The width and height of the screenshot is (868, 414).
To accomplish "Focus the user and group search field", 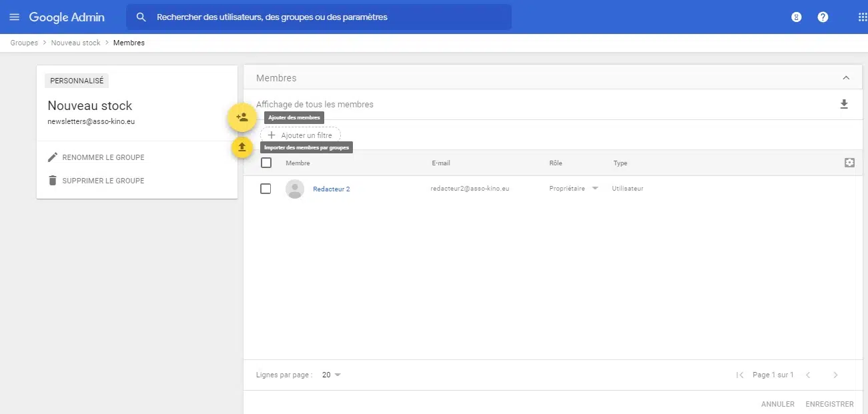I will tap(319, 17).
